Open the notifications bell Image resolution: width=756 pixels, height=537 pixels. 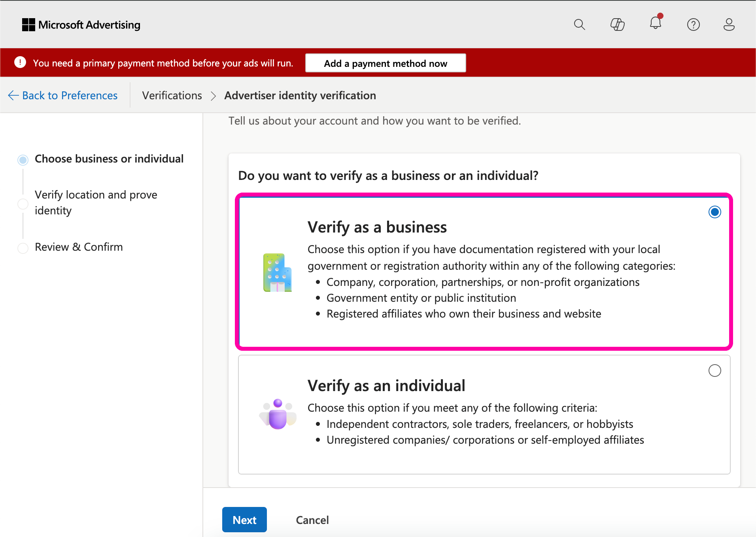(x=655, y=23)
